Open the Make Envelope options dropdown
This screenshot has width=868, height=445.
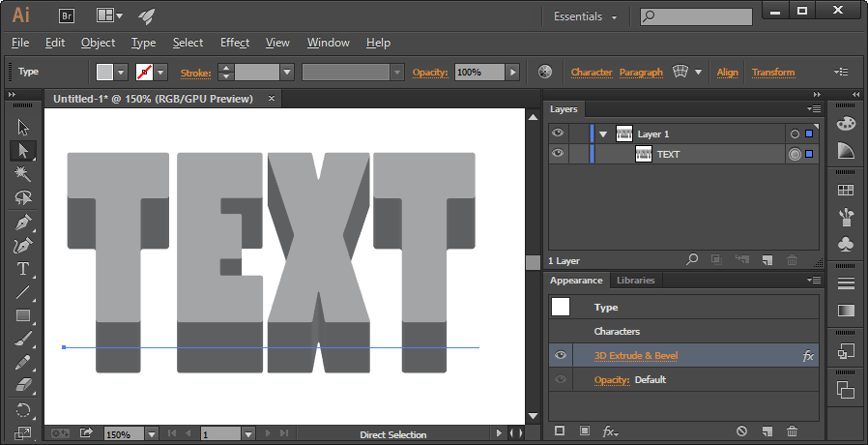698,72
